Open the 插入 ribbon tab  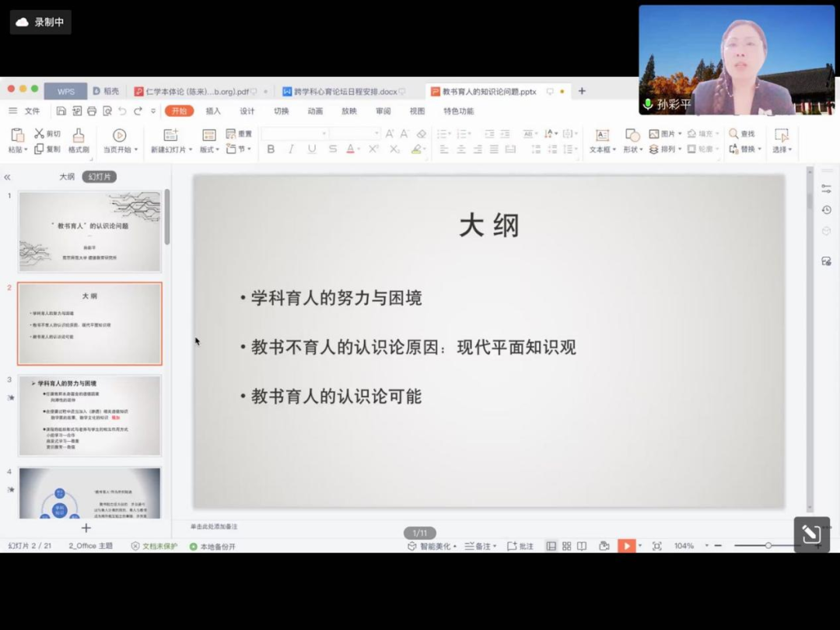213,111
